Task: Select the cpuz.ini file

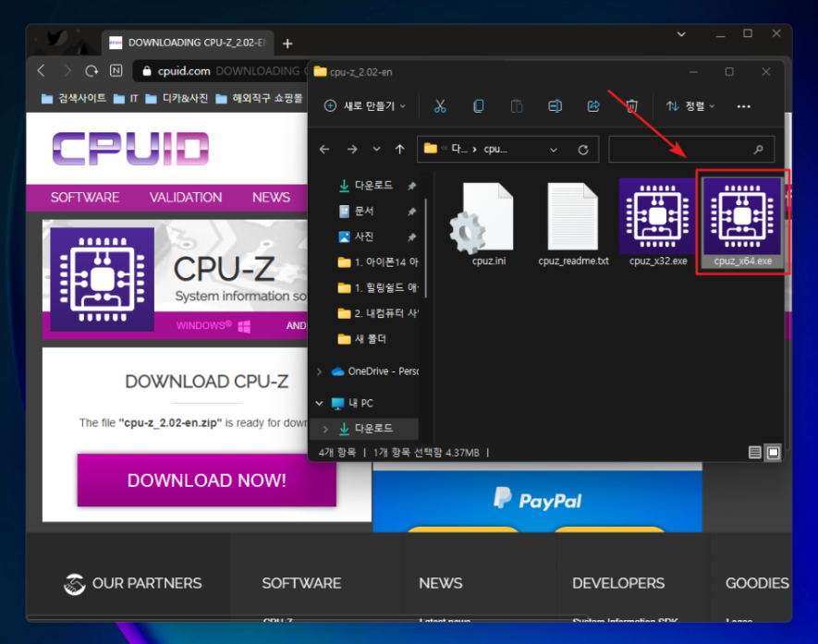Action: 483,225
